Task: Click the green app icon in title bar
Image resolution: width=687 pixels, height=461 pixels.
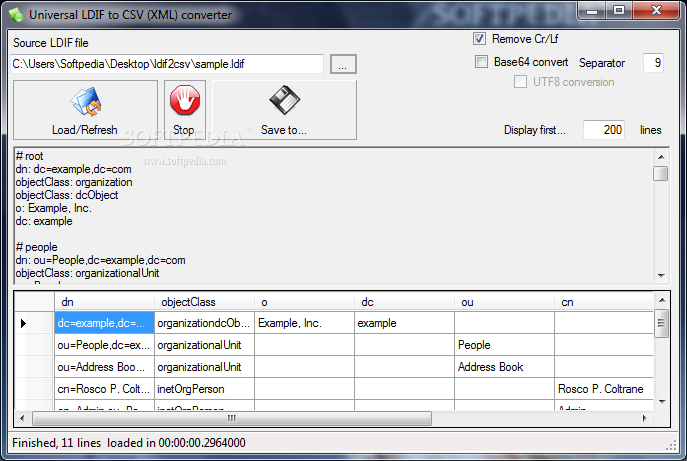Action: tap(17, 14)
